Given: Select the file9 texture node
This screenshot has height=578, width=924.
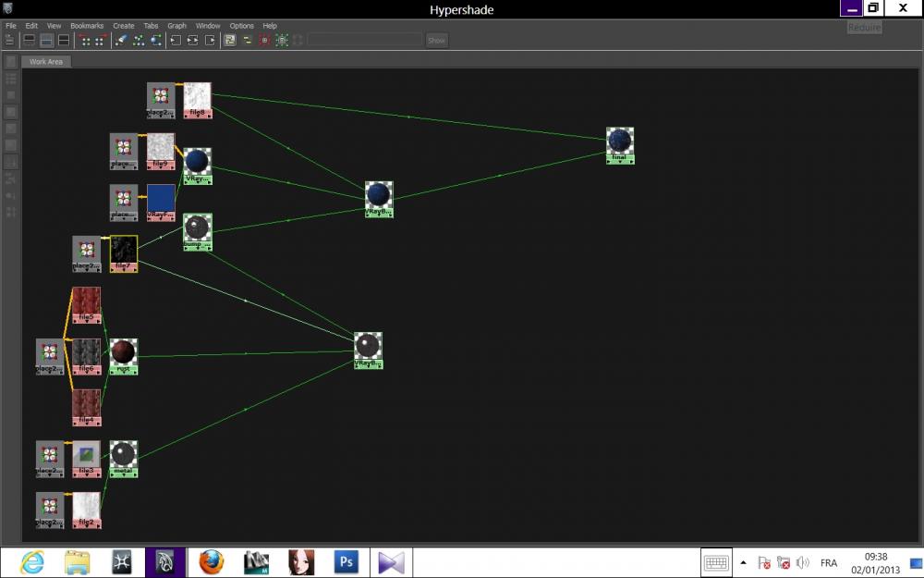Looking at the screenshot, I should (160, 151).
